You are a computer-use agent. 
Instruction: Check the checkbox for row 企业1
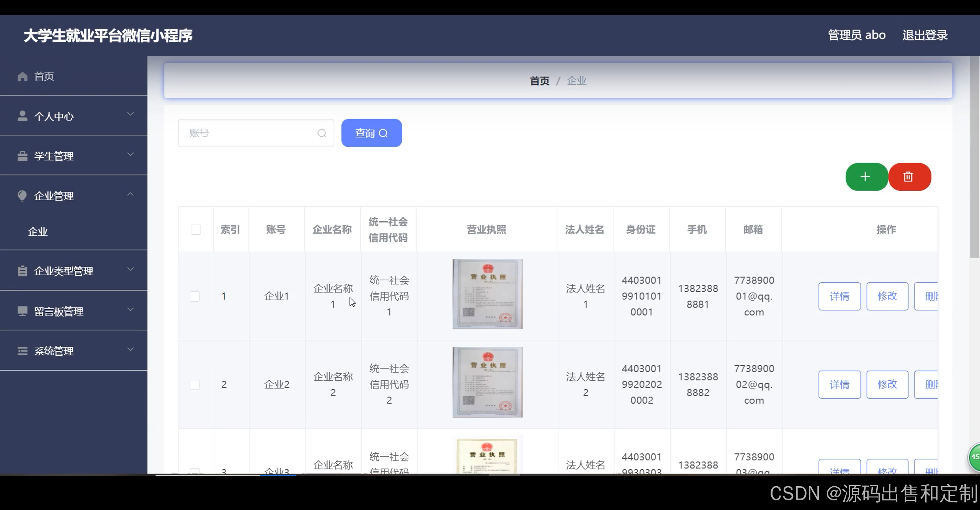195,296
